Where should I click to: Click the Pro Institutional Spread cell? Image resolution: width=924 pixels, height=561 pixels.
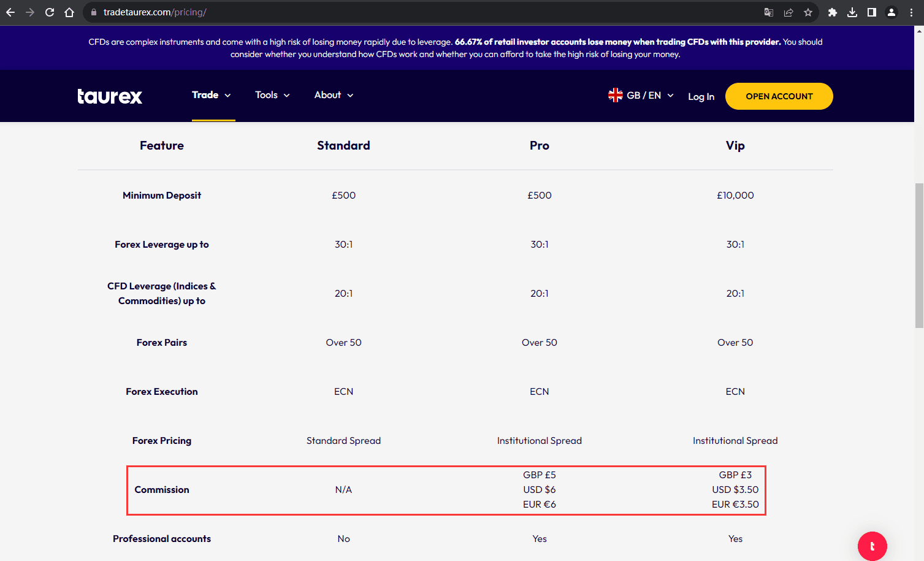point(540,440)
